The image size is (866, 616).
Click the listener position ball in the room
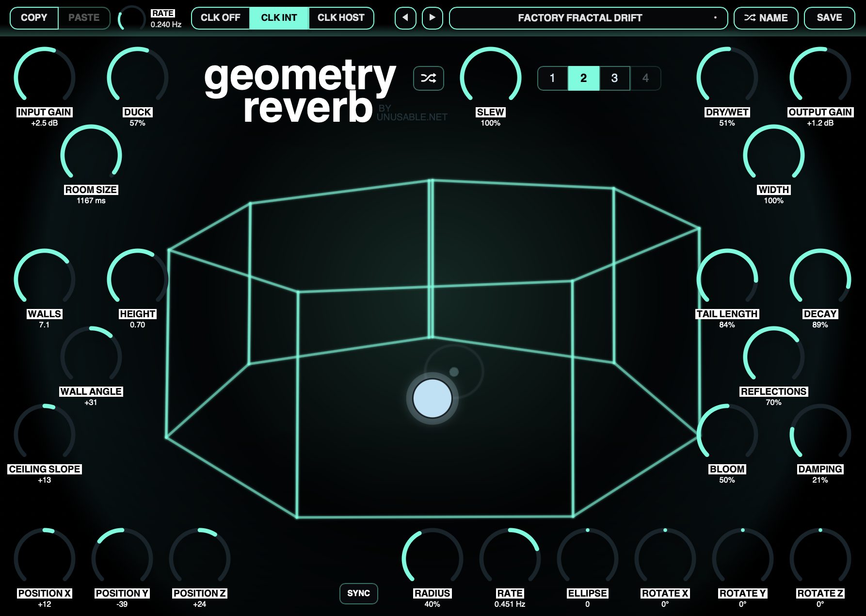click(433, 398)
